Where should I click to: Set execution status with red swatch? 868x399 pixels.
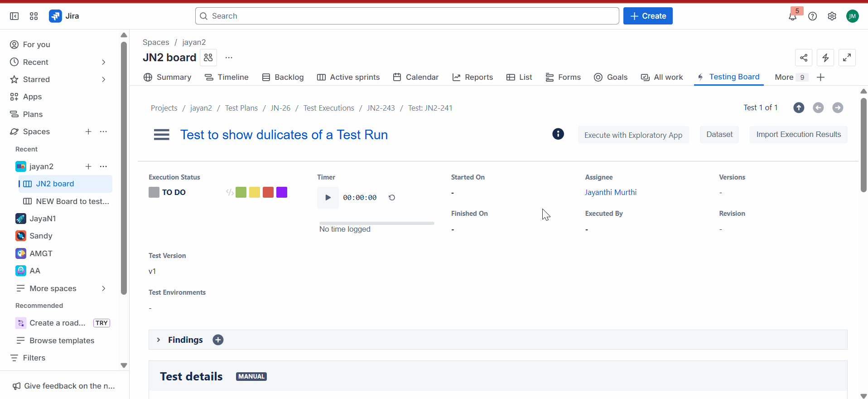pos(268,192)
